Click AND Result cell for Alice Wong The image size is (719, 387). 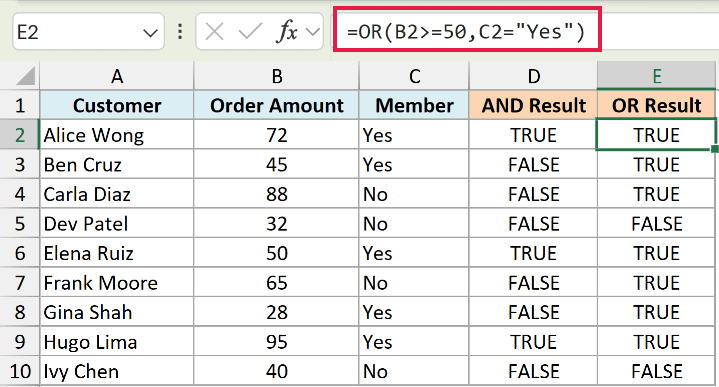533,135
